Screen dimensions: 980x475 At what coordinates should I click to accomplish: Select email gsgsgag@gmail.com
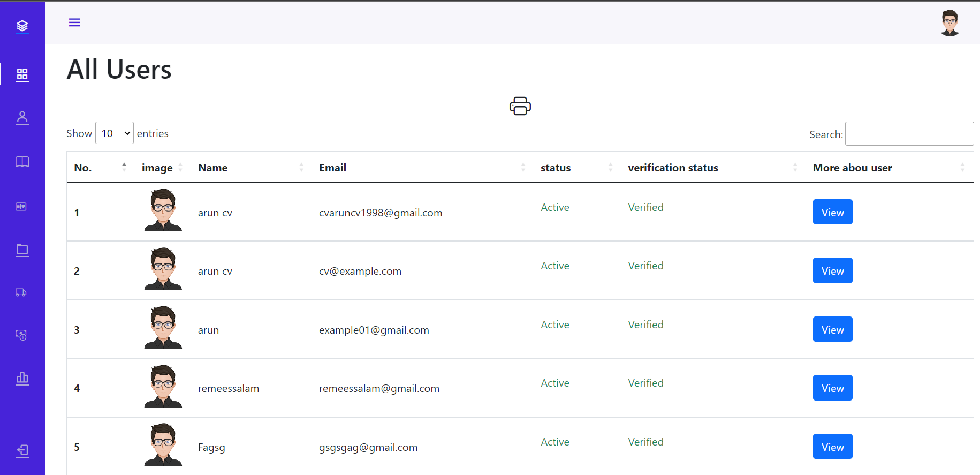(368, 448)
